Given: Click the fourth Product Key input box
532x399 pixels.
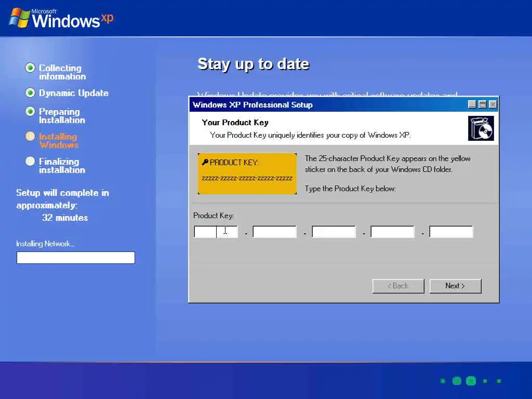Looking at the screenshot, I should point(393,232).
